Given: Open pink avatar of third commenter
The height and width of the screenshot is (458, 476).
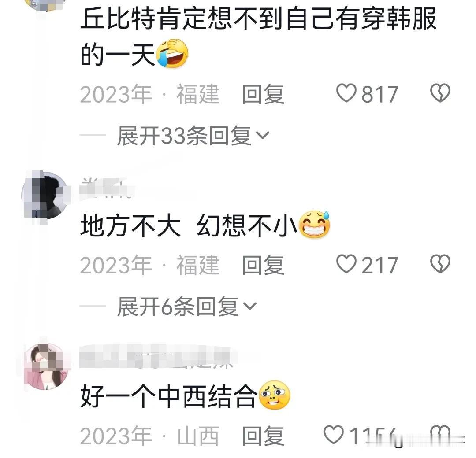Looking at the screenshot, I should pyautogui.click(x=46, y=366).
